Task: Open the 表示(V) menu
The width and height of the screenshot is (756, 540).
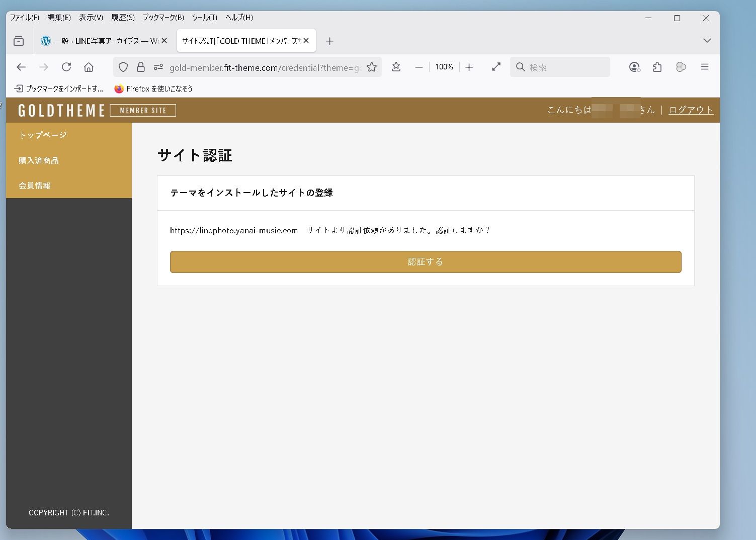Action: pos(91,18)
